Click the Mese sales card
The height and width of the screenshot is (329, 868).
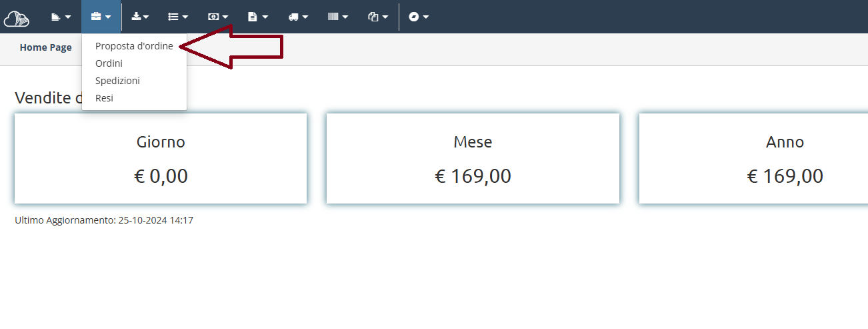tap(473, 158)
